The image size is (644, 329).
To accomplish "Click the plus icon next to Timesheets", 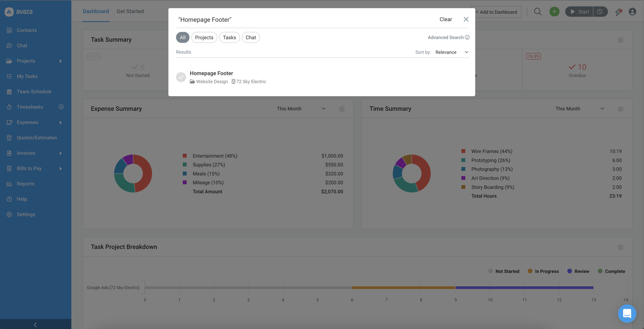I will tap(61, 107).
